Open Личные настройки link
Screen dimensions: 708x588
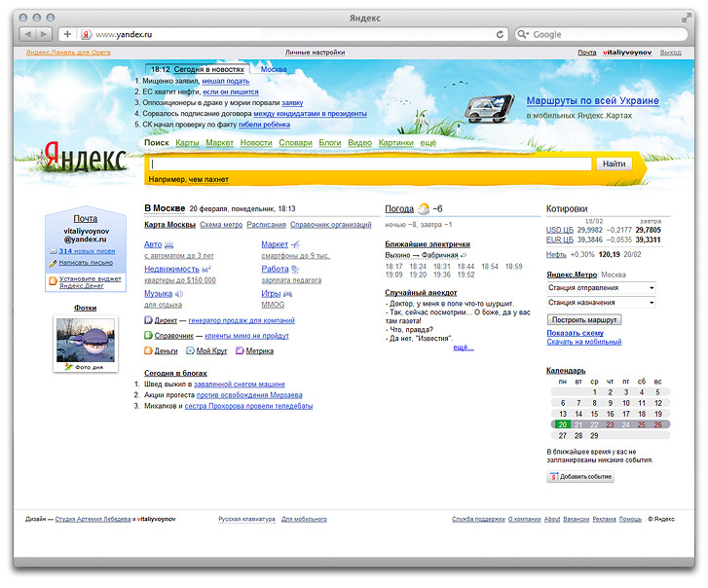tap(316, 53)
